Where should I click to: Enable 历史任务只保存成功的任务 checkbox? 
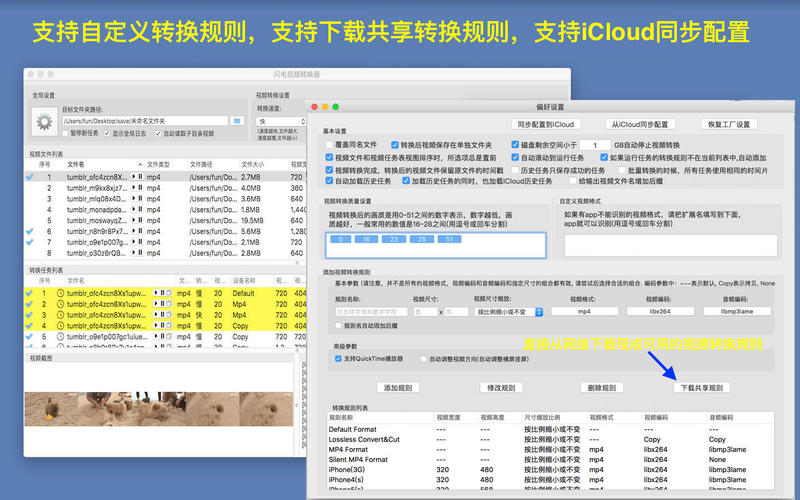coord(515,170)
